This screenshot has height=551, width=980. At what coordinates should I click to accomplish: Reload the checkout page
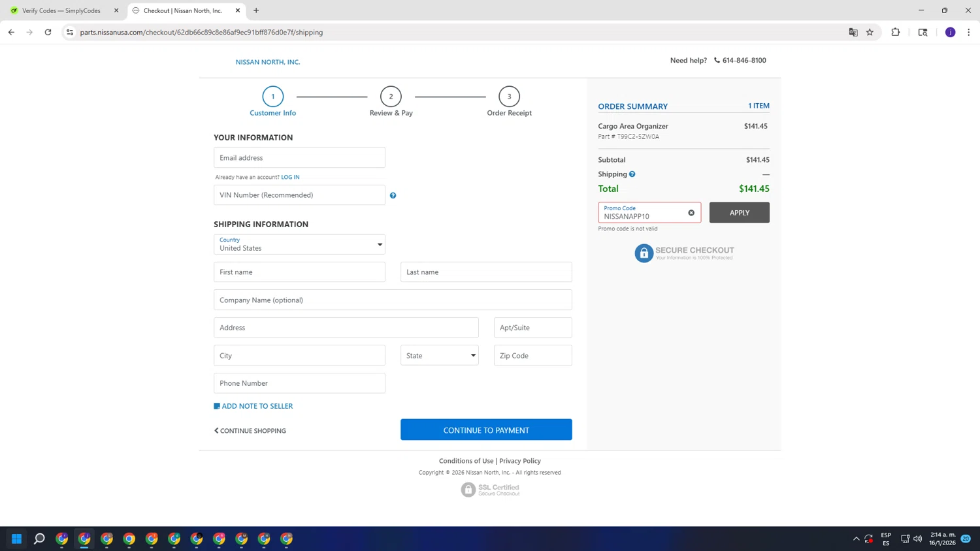click(x=48, y=32)
